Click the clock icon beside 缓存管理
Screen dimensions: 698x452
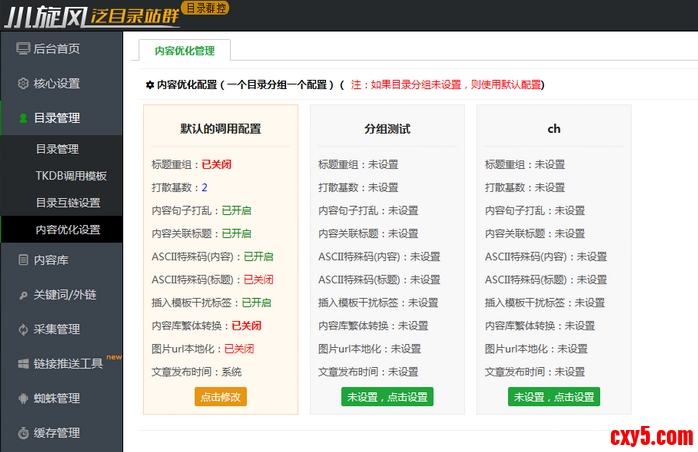[23, 433]
